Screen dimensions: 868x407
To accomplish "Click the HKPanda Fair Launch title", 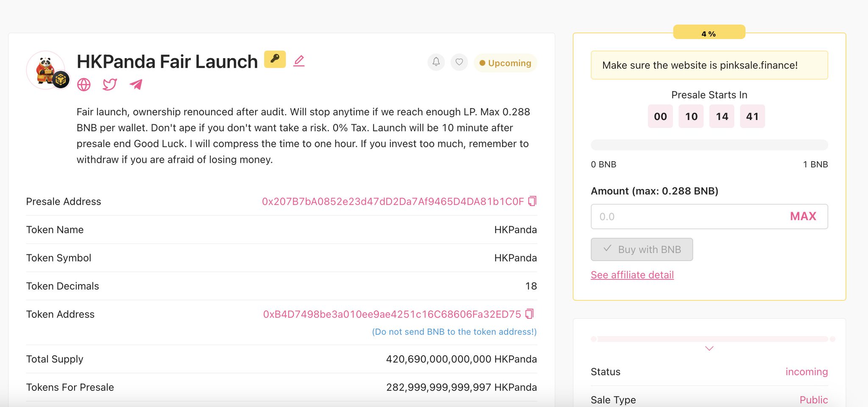I will coord(167,61).
